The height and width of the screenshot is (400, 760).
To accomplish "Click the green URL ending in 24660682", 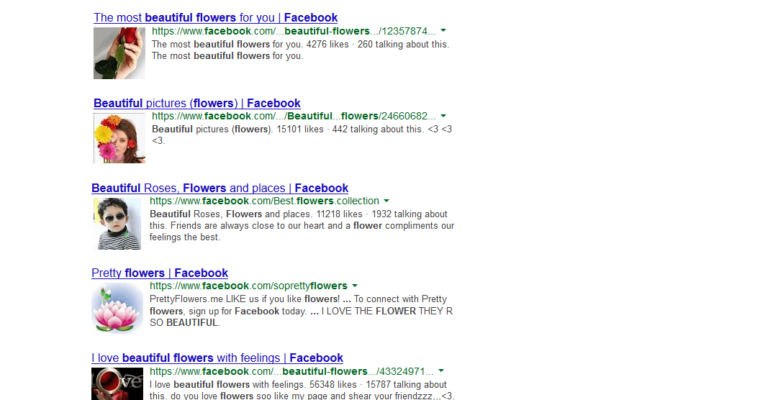I will 293,116.
